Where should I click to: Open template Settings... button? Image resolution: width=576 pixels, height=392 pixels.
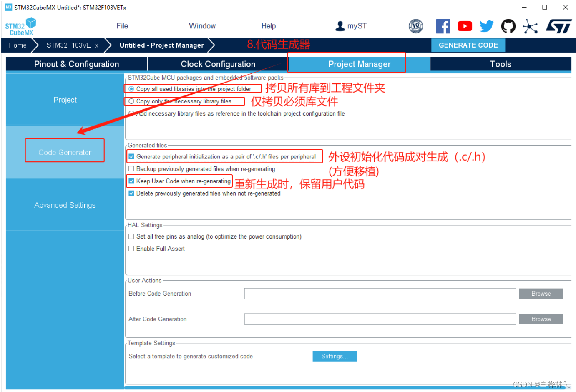click(x=335, y=356)
